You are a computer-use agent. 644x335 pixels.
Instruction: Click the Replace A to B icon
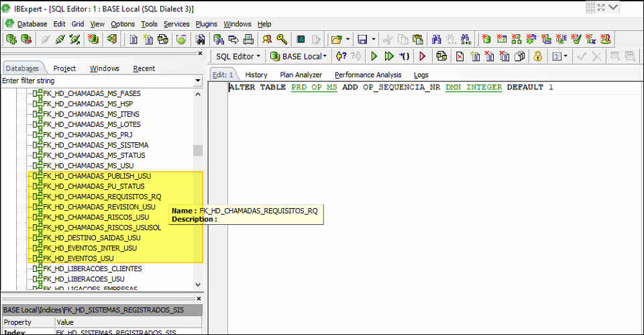coord(466,40)
